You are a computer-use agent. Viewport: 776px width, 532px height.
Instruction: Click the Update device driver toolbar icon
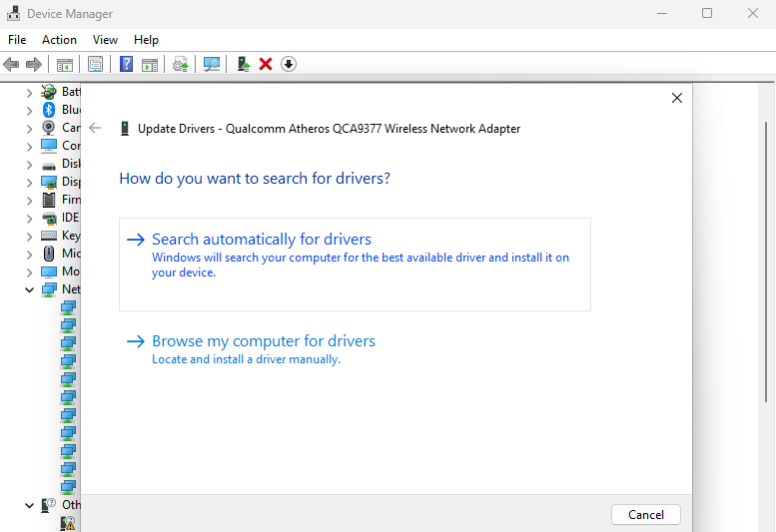(180, 64)
